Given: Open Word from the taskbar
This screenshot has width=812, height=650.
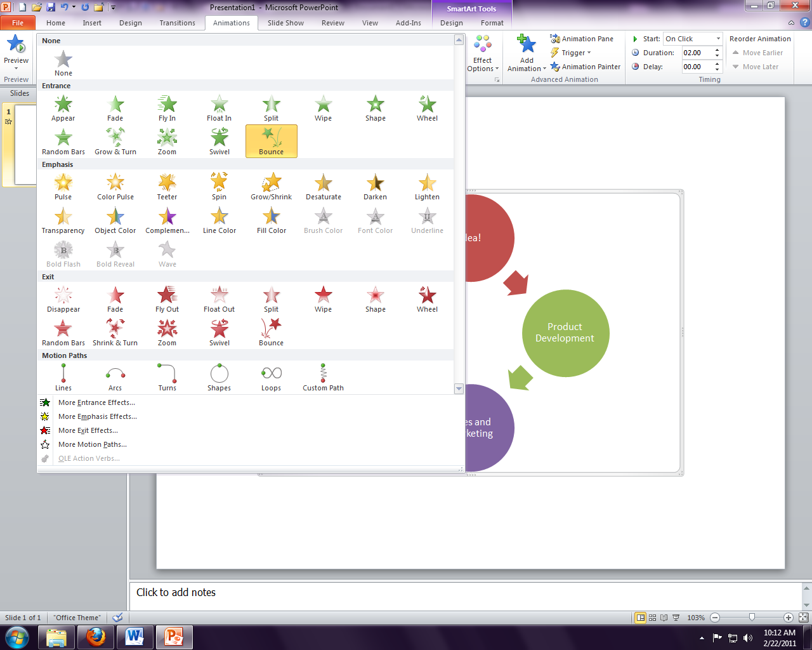Looking at the screenshot, I should (134, 637).
